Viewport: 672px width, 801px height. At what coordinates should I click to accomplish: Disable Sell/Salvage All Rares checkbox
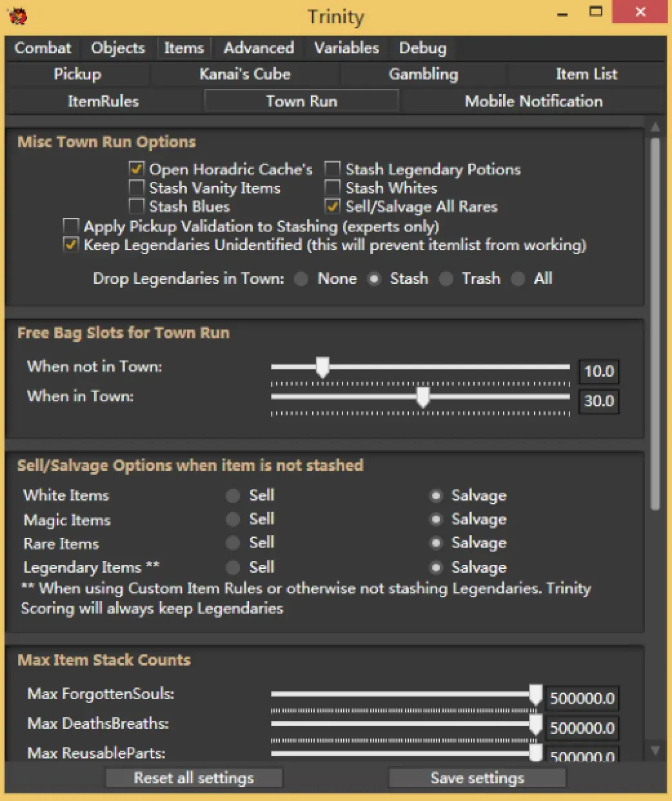pyautogui.click(x=333, y=207)
